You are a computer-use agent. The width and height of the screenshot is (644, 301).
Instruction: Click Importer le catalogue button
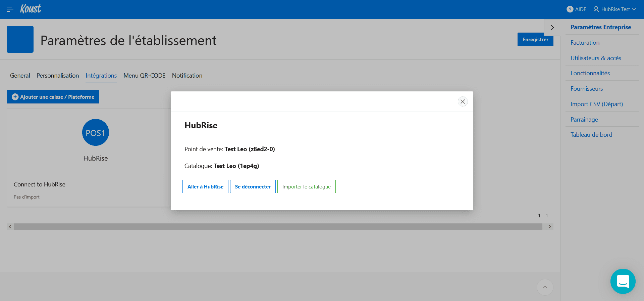307,186
